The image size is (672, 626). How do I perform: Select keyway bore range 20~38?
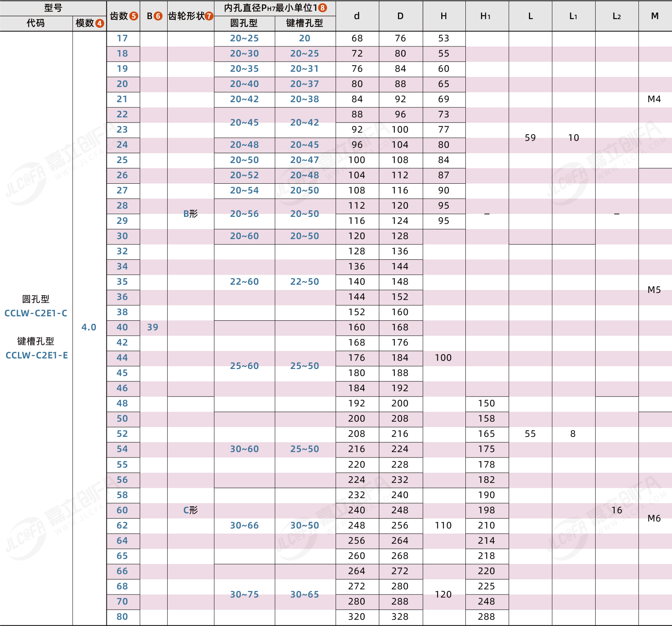[x=305, y=99]
